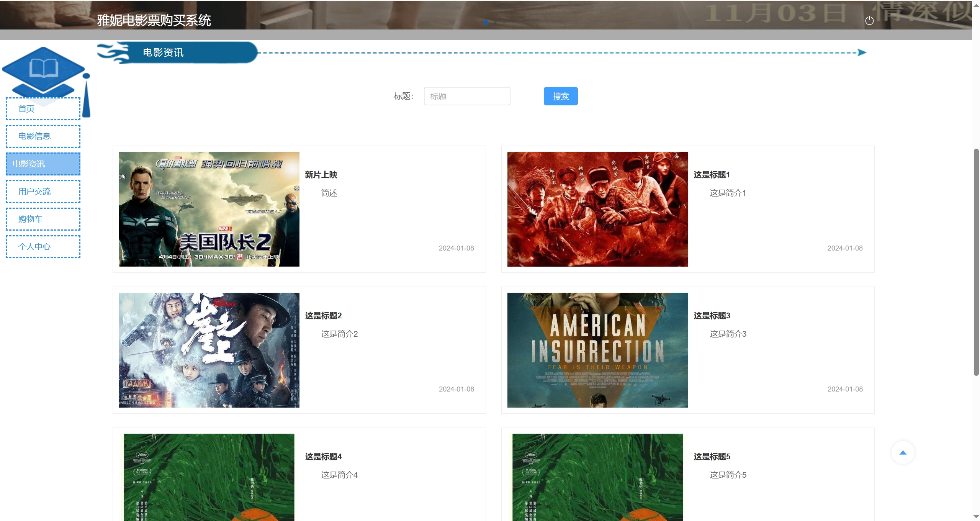Focus the 标题 search input field
The width and height of the screenshot is (980, 521).
[x=467, y=96]
